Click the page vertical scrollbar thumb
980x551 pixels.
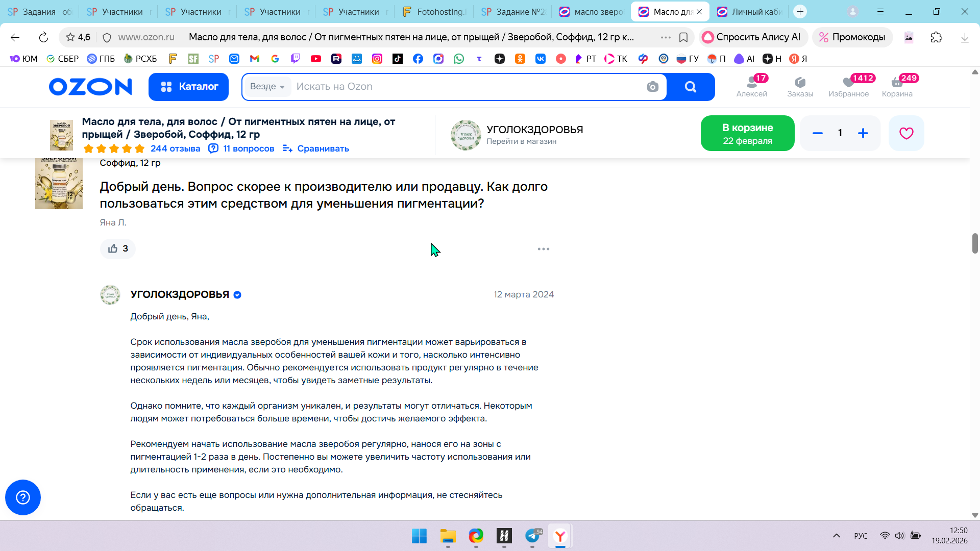point(974,243)
